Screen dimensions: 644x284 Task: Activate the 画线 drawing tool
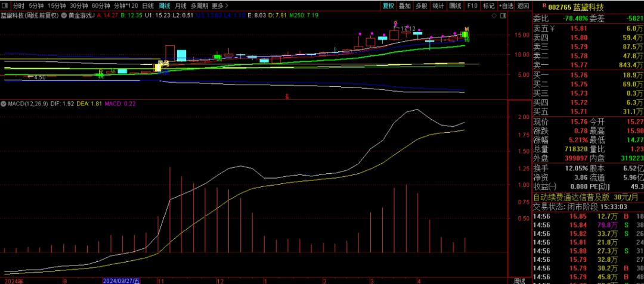455,6
